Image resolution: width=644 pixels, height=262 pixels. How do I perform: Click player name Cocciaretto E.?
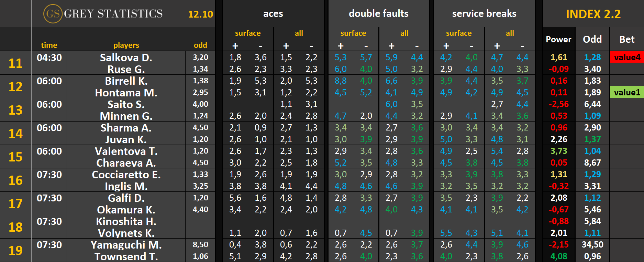coord(126,175)
